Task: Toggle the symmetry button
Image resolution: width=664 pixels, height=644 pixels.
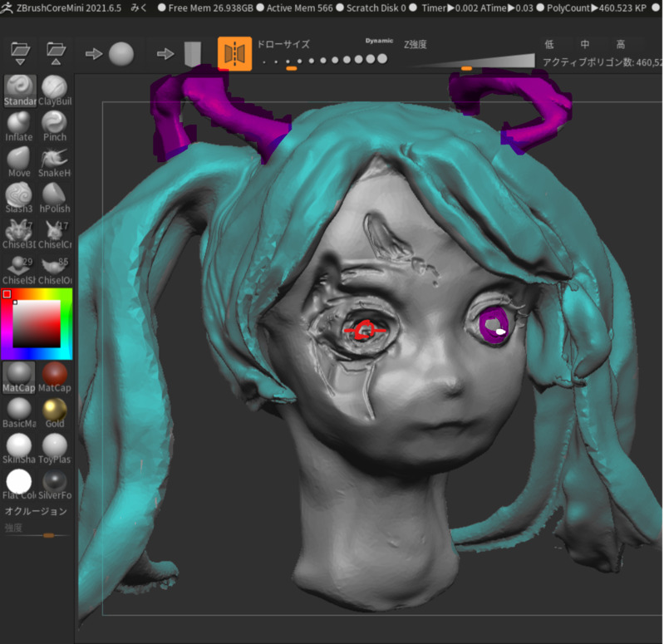Action: coord(234,54)
